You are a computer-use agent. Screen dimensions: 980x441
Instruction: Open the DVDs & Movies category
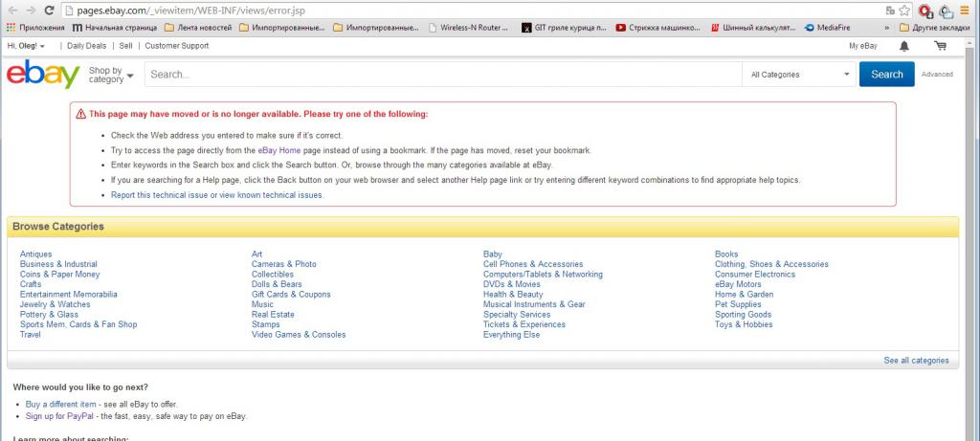tap(512, 284)
